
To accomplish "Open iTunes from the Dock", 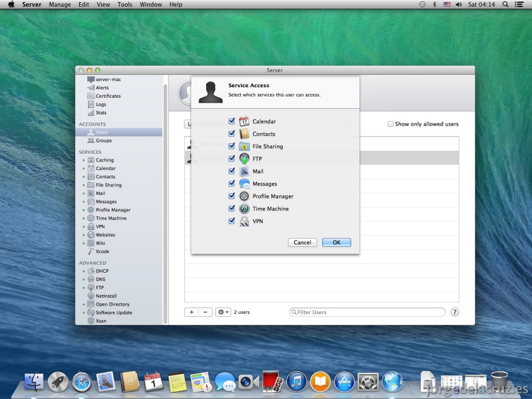I will tap(297, 382).
